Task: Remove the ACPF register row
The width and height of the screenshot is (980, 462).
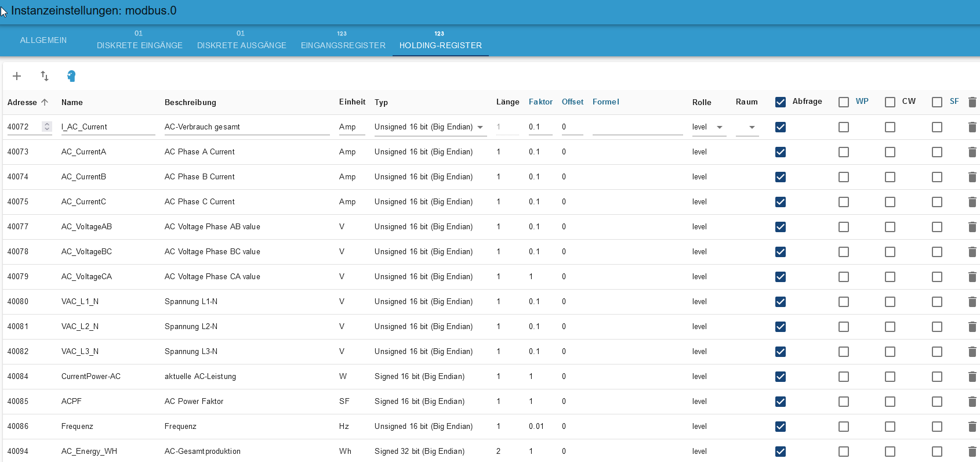Action: pyautogui.click(x=972, y=402)
